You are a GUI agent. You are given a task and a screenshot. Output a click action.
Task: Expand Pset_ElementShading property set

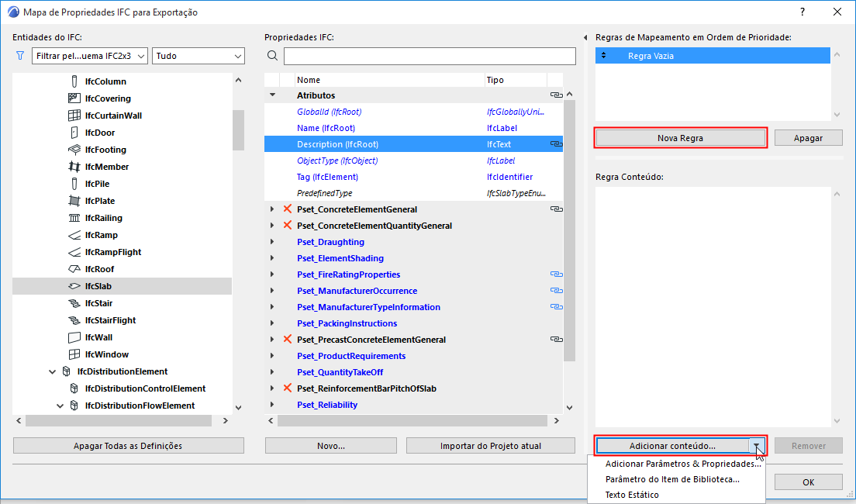(x=272, y=258)
